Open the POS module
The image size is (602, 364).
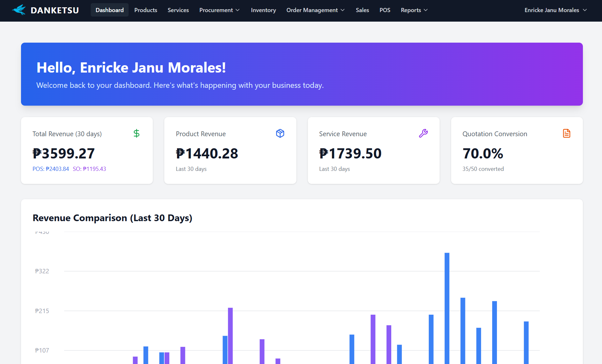(385, 10)
